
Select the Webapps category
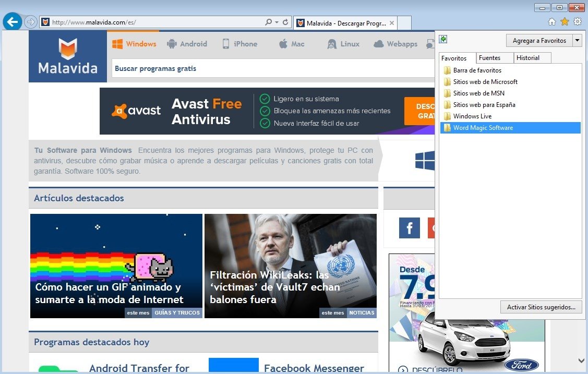point(395,44)
